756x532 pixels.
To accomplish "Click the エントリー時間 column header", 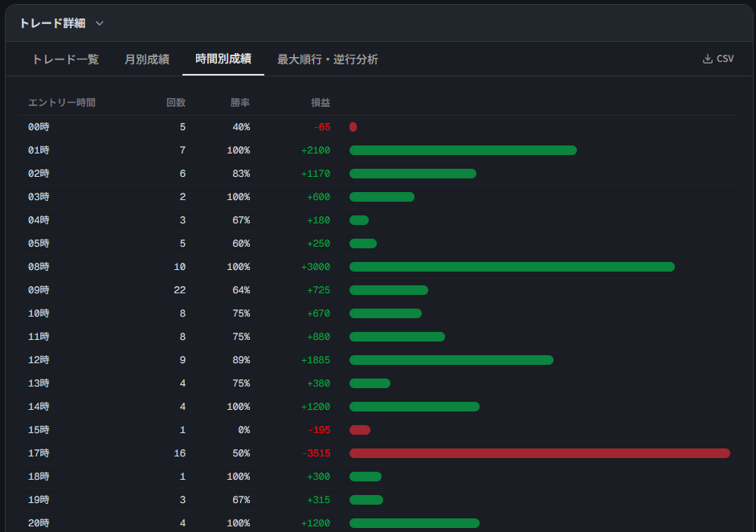I will 62,103.
